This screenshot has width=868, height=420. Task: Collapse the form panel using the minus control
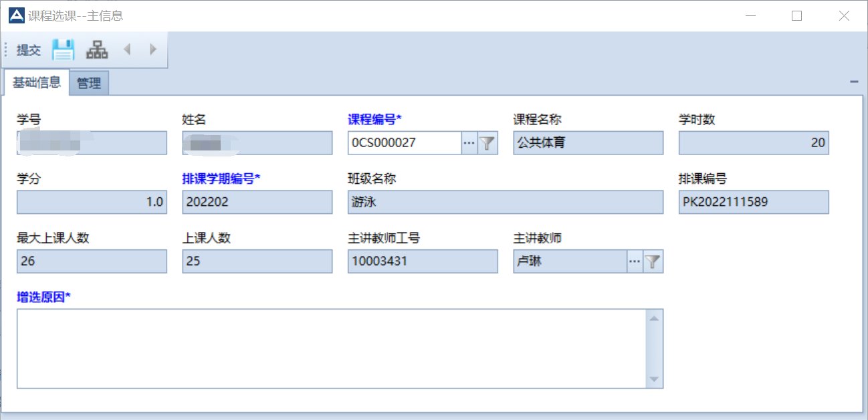tap(853, 81)
